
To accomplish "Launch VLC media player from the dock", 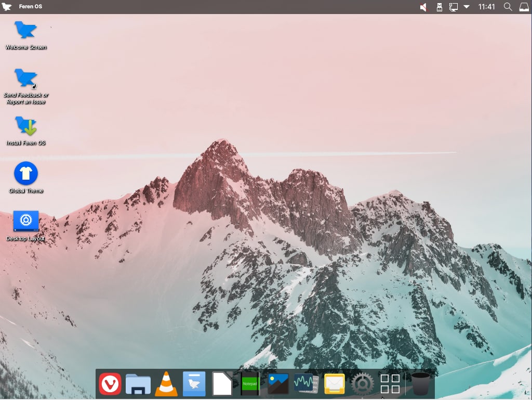I will pyautogui.click(x=166, y=384).
